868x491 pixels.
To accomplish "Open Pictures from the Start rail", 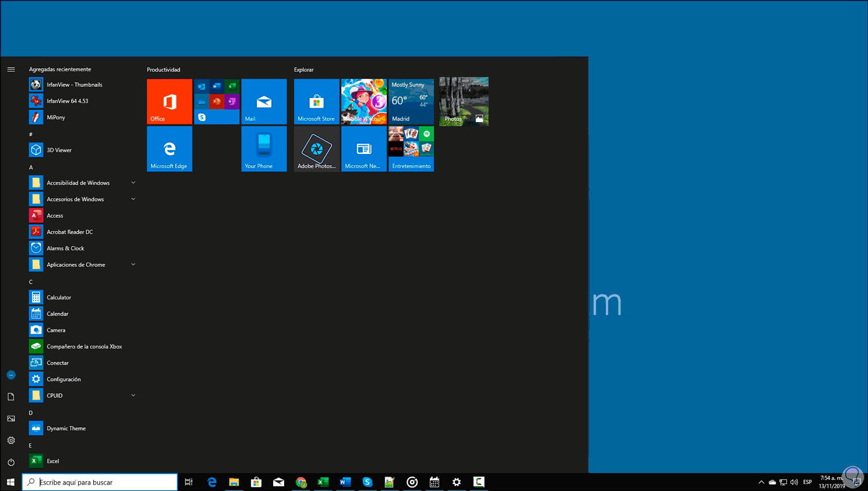I will pyautogui.click(x=11, y=419).
